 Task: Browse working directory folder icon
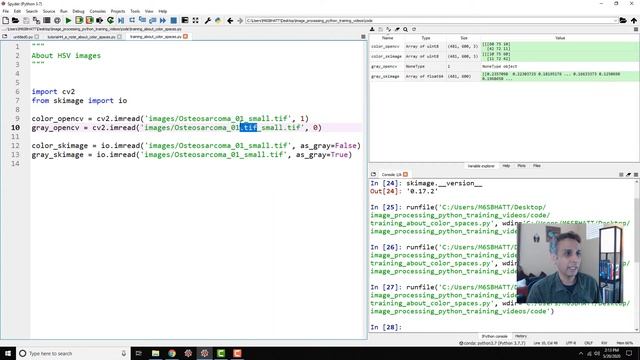point(623,20)
